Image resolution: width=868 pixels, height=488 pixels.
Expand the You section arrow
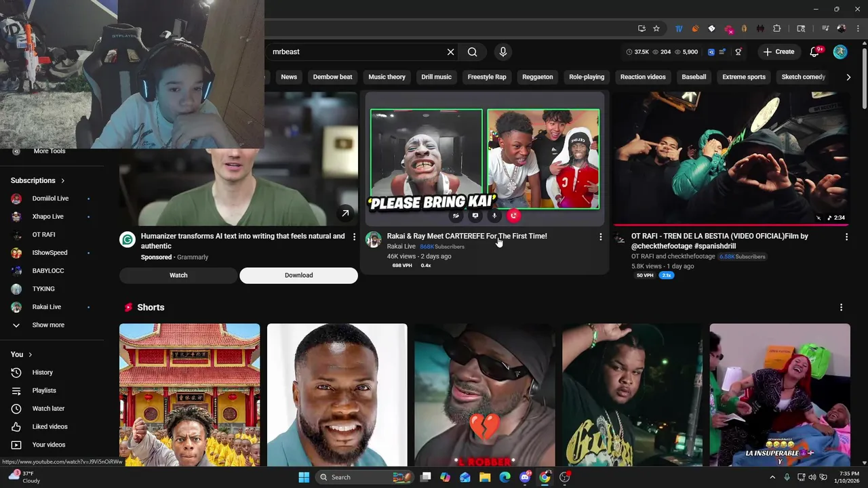[30, 354]
